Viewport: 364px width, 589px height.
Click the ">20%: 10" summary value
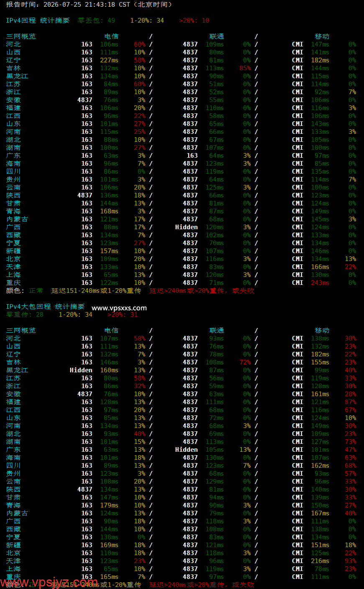click(194, 20)
